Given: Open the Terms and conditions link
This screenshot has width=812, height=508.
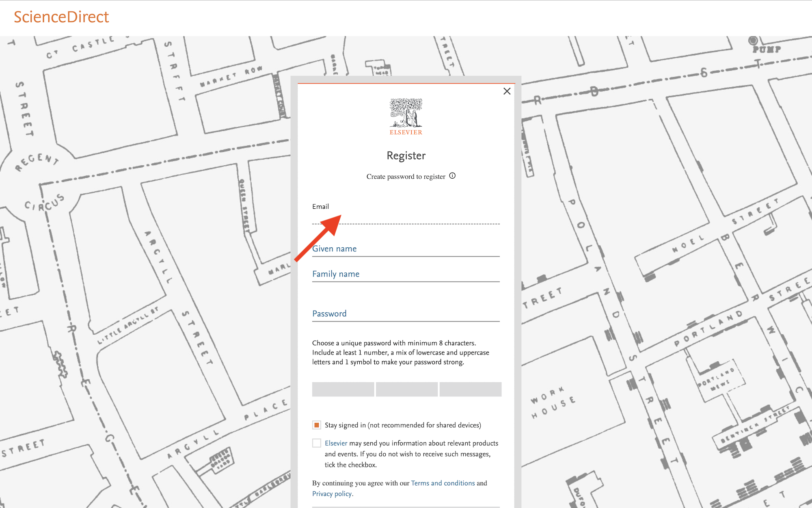Looking at the screenshot, I should [x=443, y=483].
